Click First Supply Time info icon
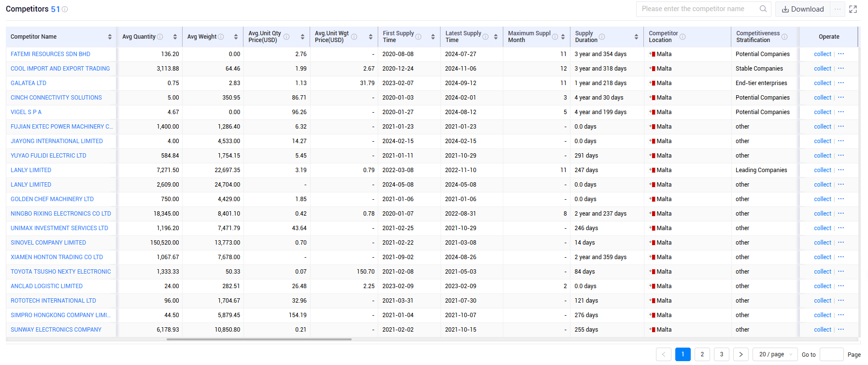 tap(418, 37)
